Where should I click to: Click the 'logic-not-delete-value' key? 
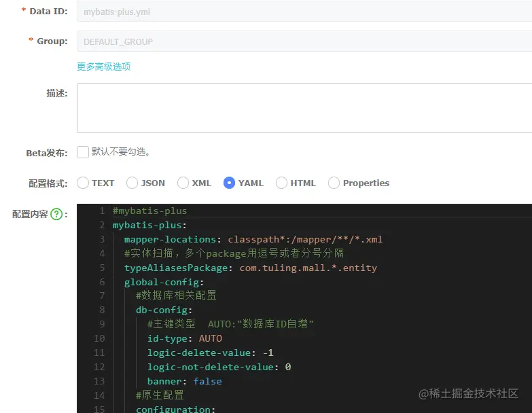tap(211, 367)
